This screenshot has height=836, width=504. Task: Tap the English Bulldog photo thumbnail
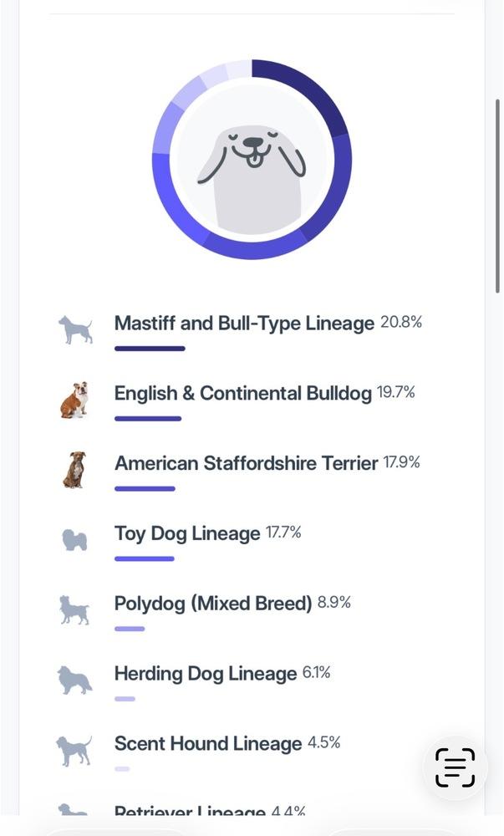(74, 400)
